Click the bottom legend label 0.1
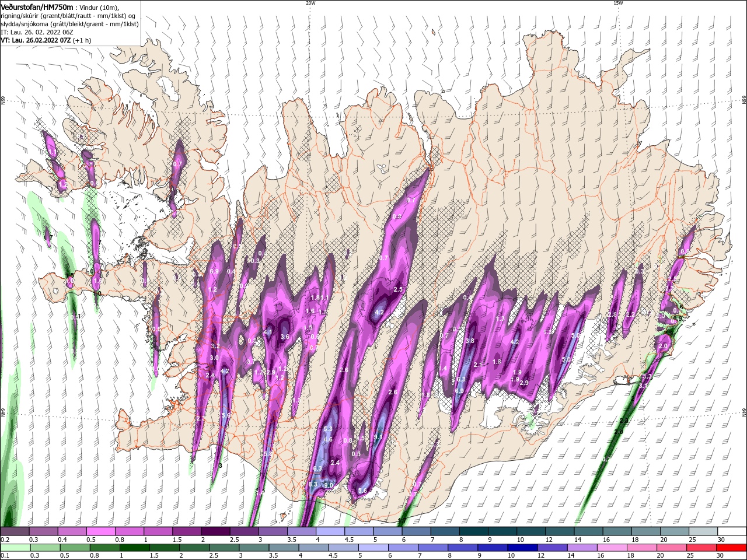747x560 pixels. click(4, 556)
